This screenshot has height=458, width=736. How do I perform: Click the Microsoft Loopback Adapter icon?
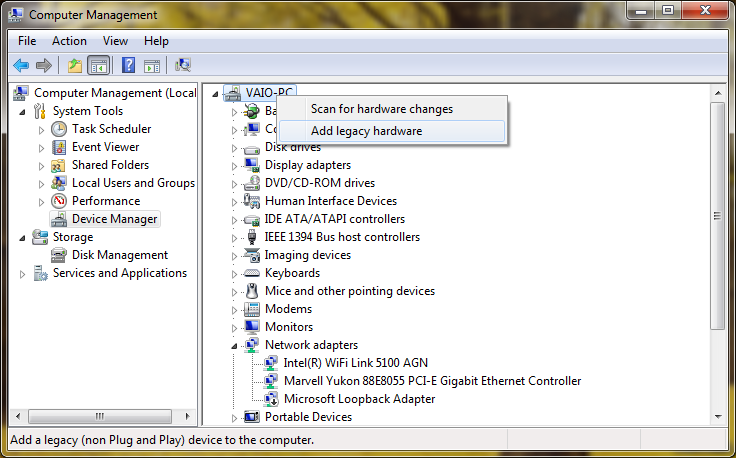pos(270,399)
